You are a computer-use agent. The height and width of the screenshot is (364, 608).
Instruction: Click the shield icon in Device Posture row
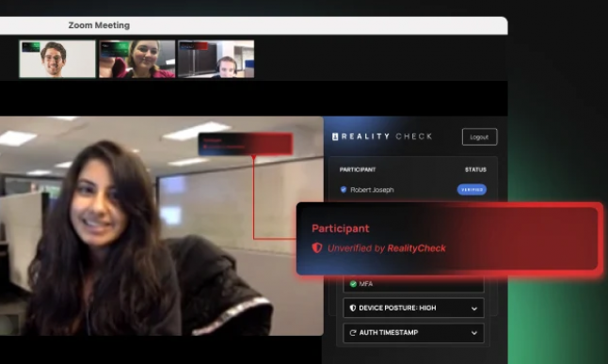pyautogui.click(x=352, y=308)
